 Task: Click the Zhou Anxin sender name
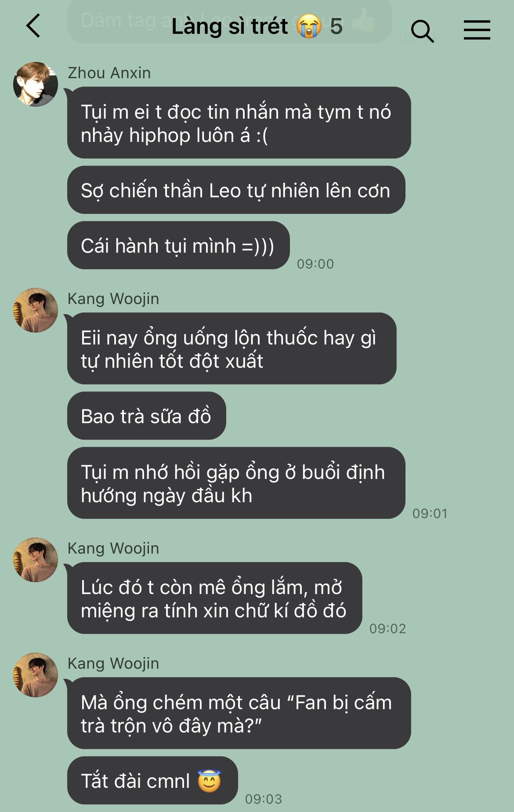pyautogui.click(x=109, y=73)
